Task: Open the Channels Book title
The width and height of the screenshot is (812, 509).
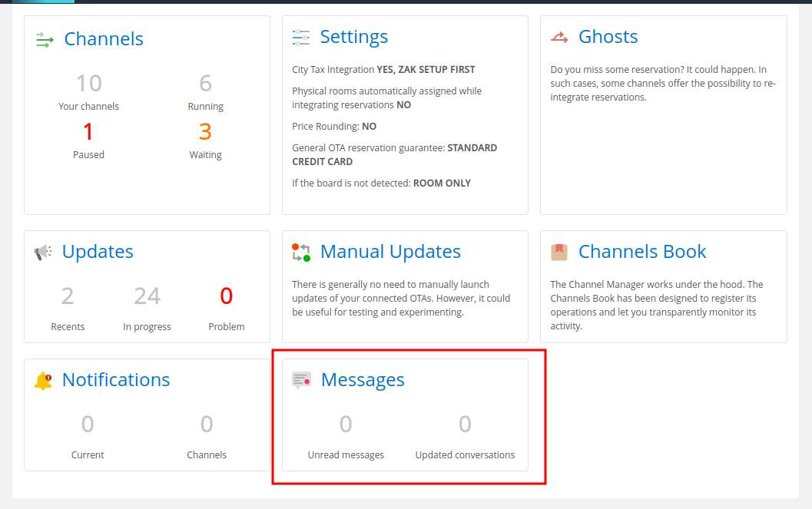Action: [642, 252]
